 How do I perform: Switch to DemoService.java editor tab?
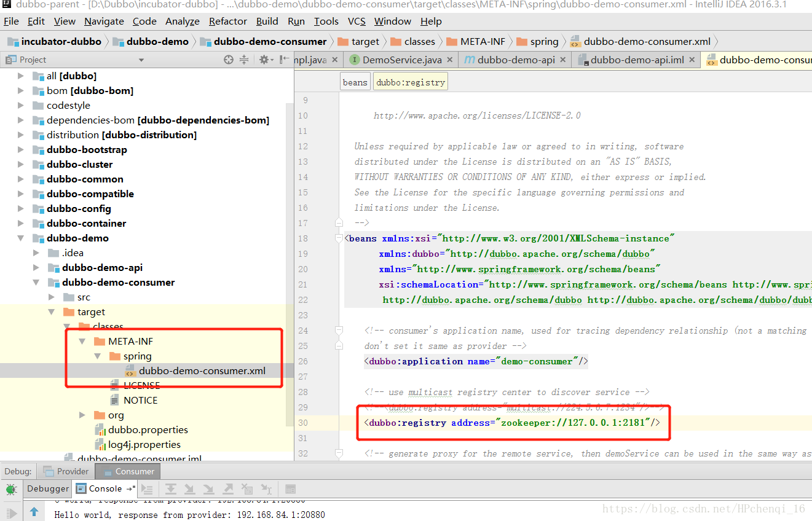click(402, 60)
